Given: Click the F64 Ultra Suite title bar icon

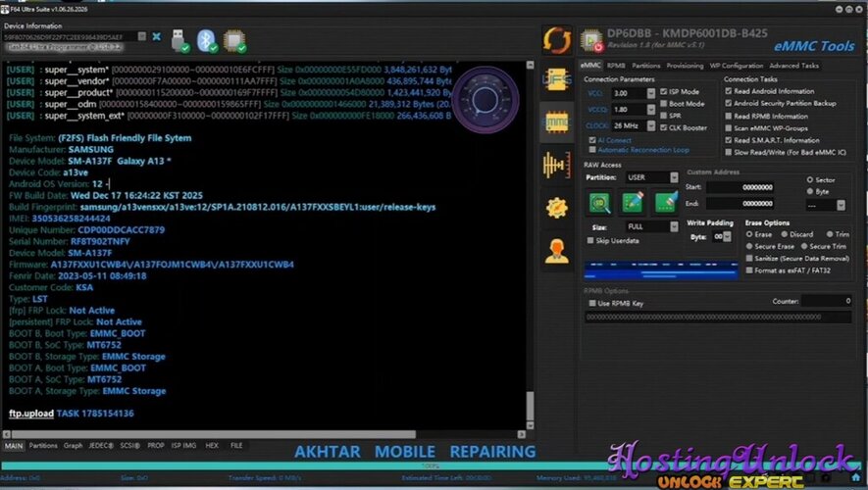Looking at the screenshot, I should coord(5,9).
